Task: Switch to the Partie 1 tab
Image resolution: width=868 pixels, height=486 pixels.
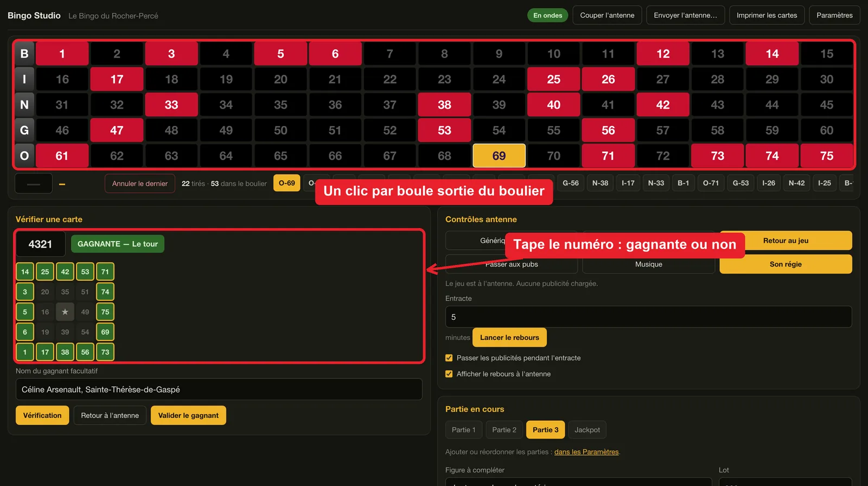Action: pyautogui.click(x=464, y=430)
